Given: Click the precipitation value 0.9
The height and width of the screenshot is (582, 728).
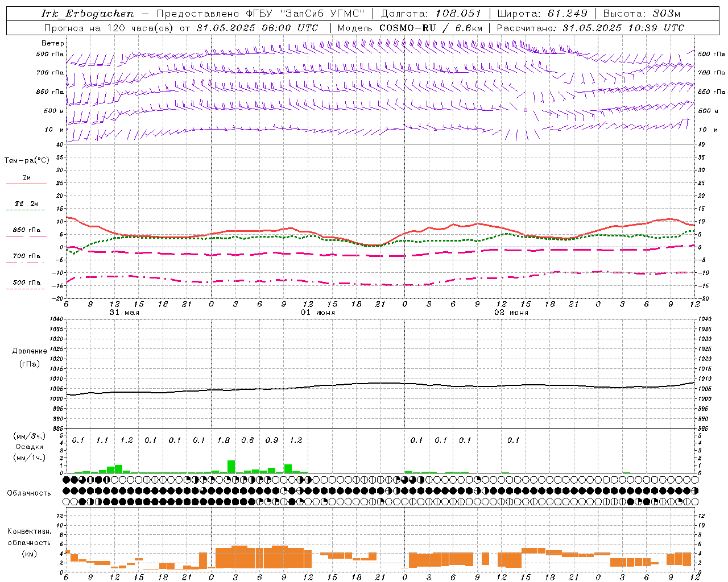Looking at the screenshot, I should [x=272, y=440].
